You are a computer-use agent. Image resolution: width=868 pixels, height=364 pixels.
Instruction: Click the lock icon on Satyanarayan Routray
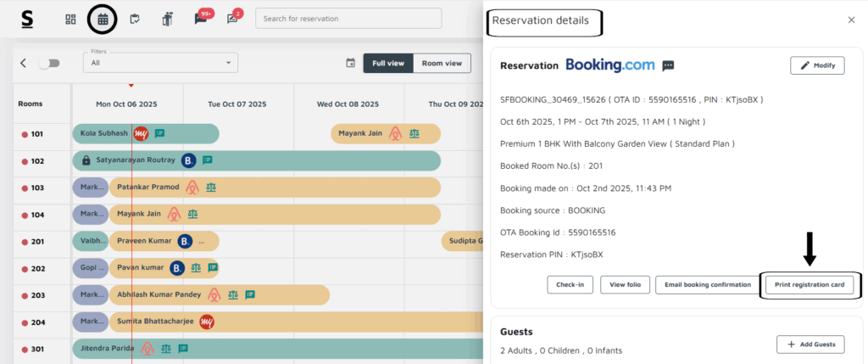(x=86, y=160)
